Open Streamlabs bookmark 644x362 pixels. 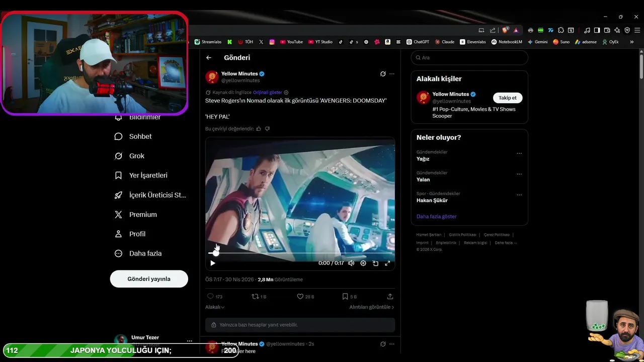(208, 42)
